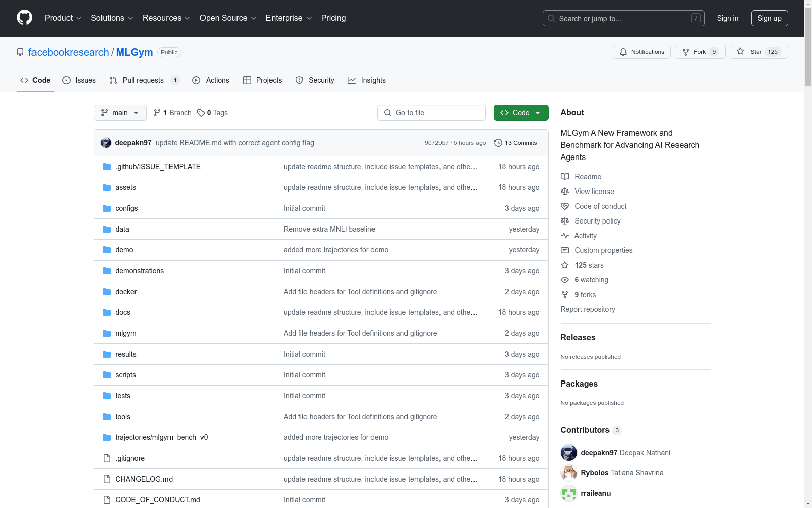Expand the Resources menu
Image resolution: width=812 pixels, height=508 pixels.
click(166, 18)
